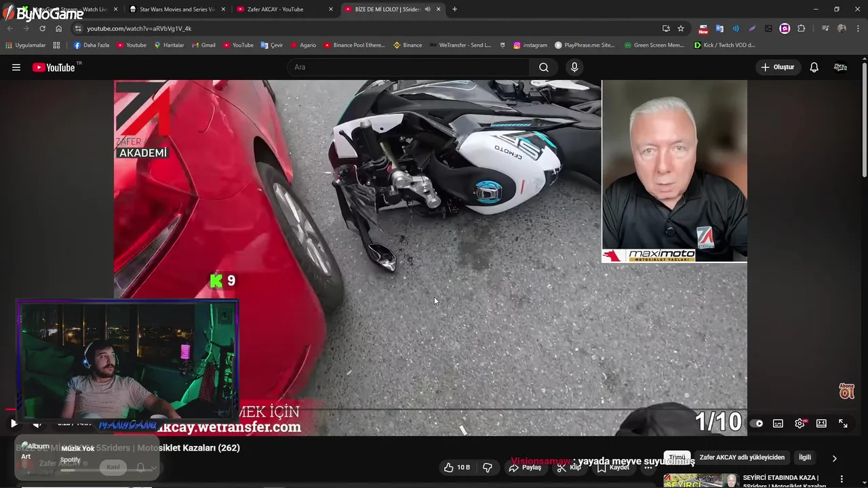Open the instagram bookmark
The image size is (868, 488).
click(x=530, y=45)
